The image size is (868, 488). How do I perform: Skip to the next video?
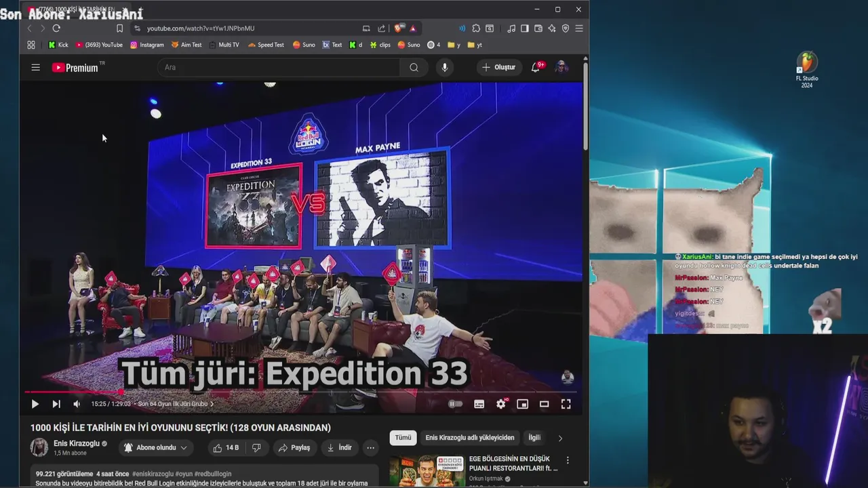pos(56,404)
